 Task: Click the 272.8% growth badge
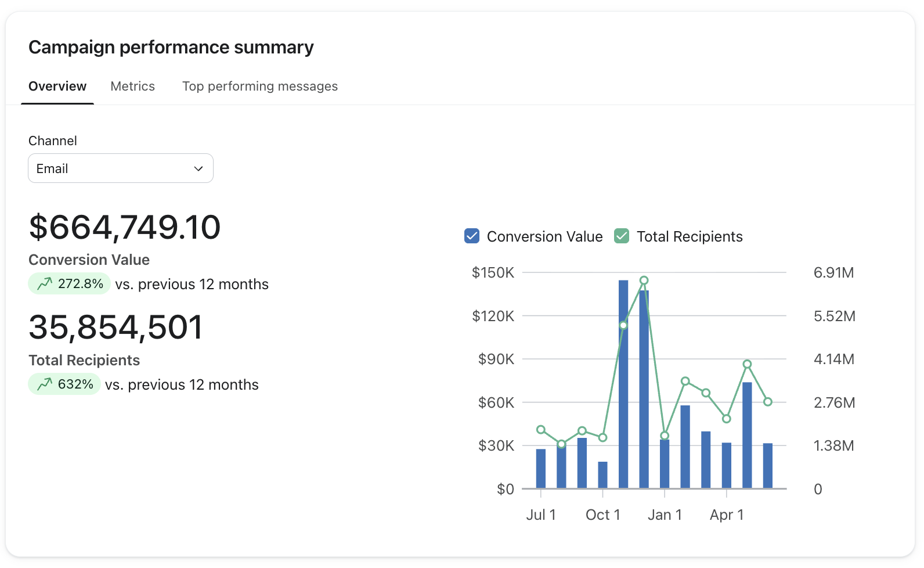click(x=69, y=284)
